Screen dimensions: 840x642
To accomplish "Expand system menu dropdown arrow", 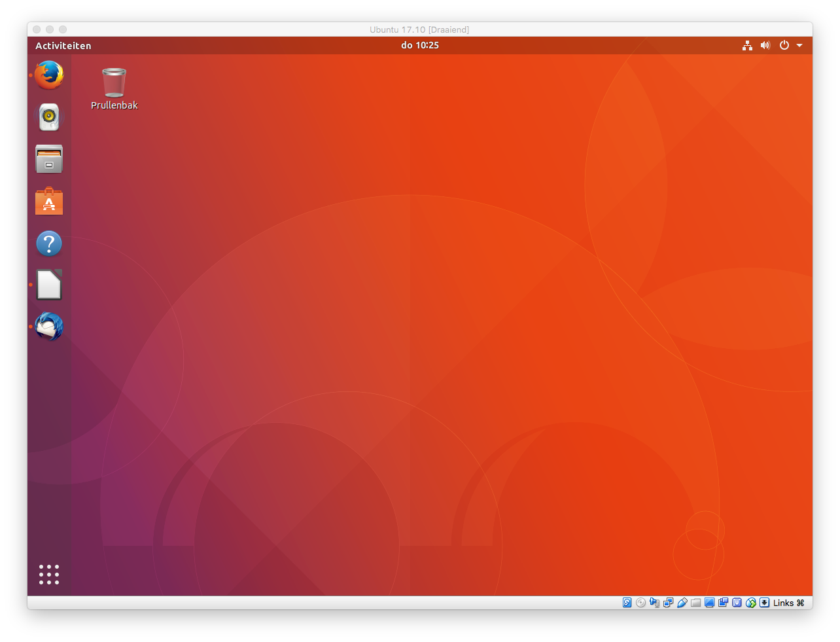I will [799, 46].
